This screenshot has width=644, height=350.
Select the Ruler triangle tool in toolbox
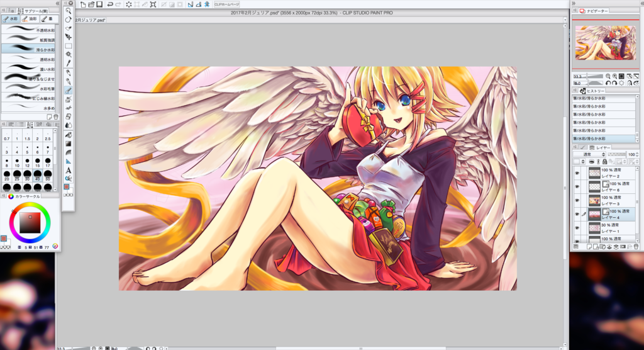coord(68,161)
